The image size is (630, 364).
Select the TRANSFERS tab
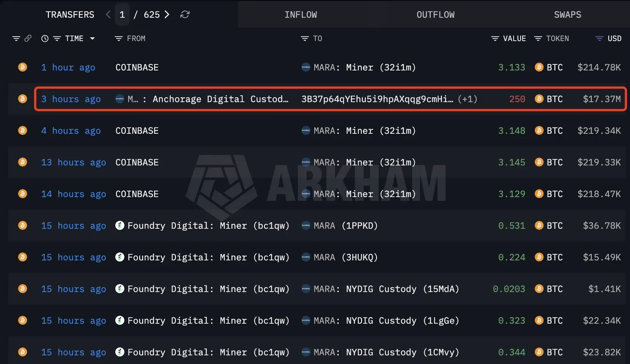(x=70, y=15)
